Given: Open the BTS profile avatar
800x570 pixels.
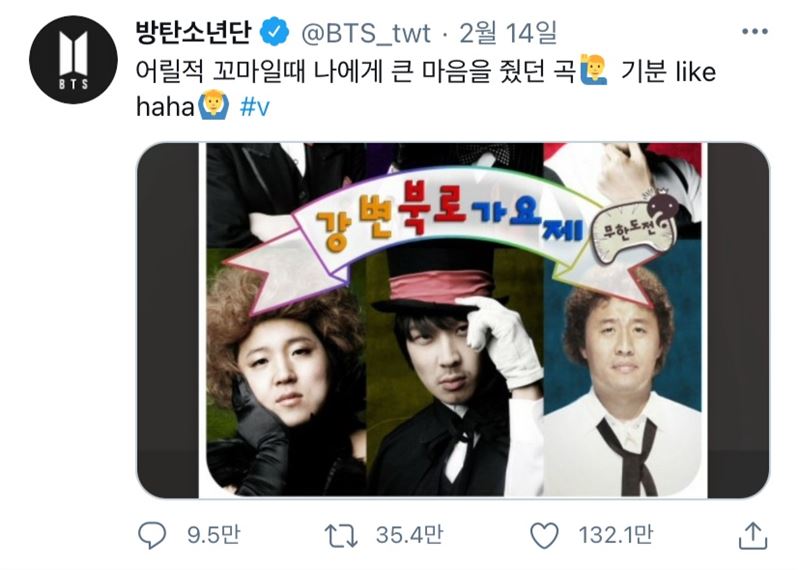Looking at the screenshot, I should click(x=73, y=60).
